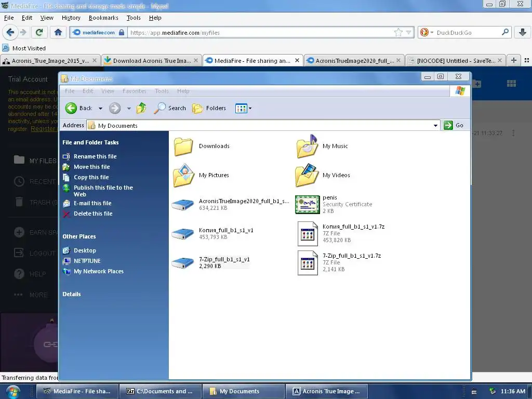
Task: Switch to Acronis_True_Image_2015 browser tab
Action: [x=50, y=61]
